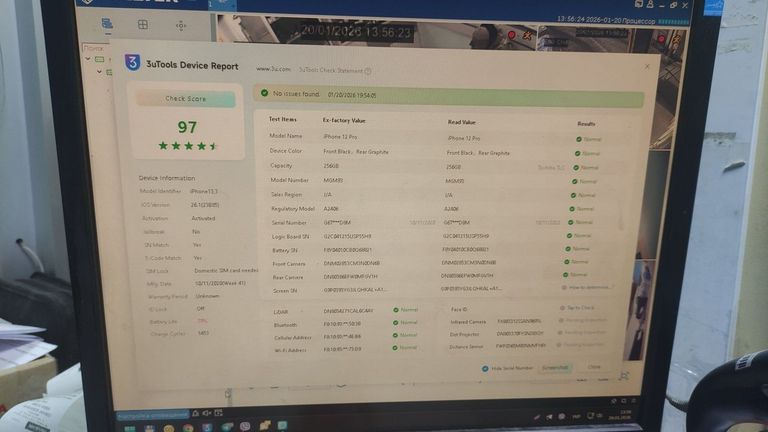Image resolution: width=768 pixels, height=432 pixels.
Task: Click the green checkmark beside 'No issues found'
Action: point(264,93)
